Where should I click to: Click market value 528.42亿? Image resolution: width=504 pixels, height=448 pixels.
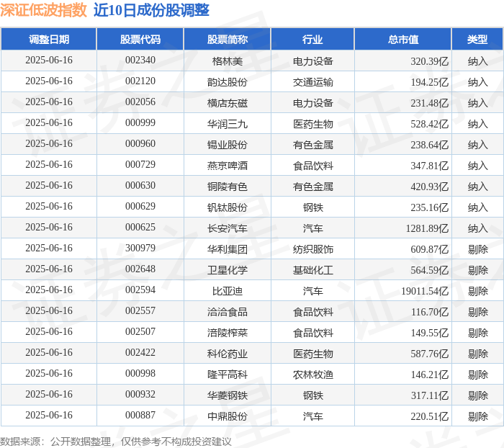(429, 124)
